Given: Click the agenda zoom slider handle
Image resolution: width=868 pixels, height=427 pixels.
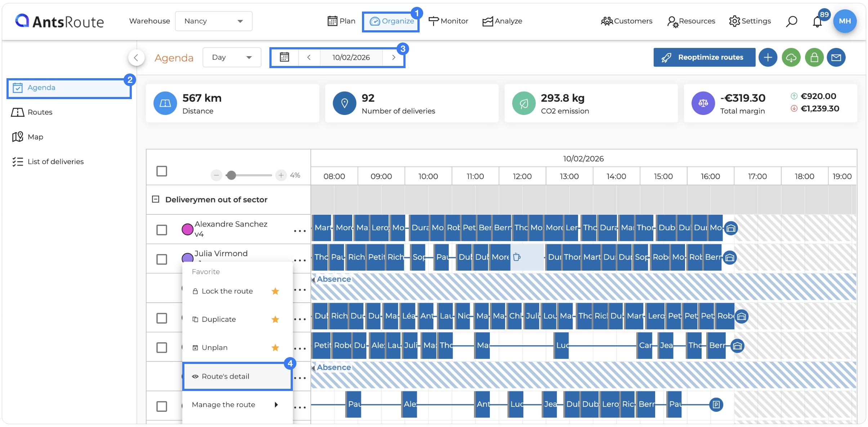Looking at the screenshot, I should 231,175.
